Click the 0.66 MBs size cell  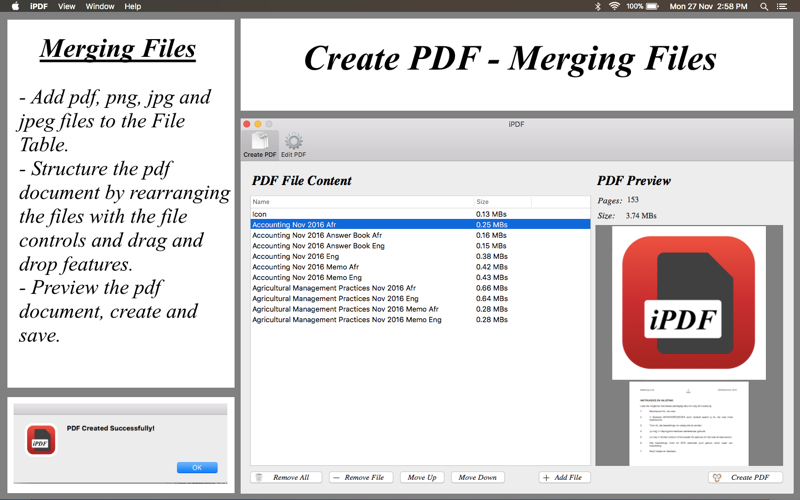click(x=491, y=288)
